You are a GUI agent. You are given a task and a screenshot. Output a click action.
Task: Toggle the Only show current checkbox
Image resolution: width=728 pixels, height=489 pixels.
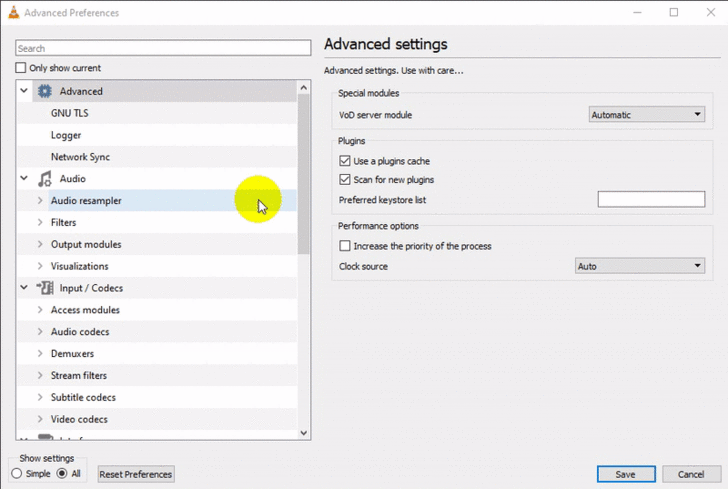coord(20,68)
